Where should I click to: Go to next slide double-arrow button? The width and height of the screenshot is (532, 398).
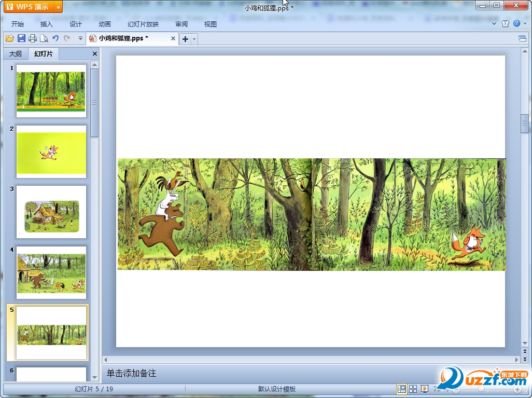pyautogui.click(x=525, y=359)
